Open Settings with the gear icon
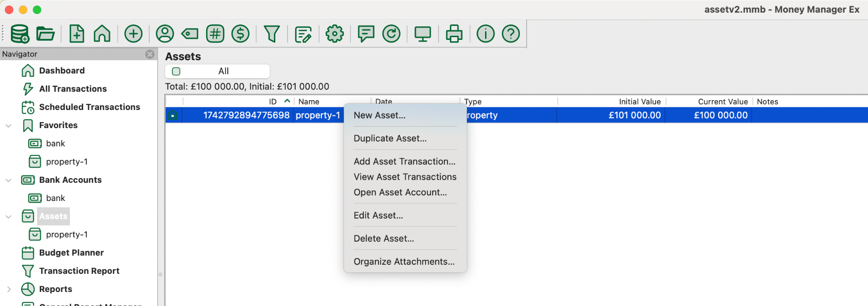Image resolution: width=868 pixels, height=306 pixels. pos(335,33)
